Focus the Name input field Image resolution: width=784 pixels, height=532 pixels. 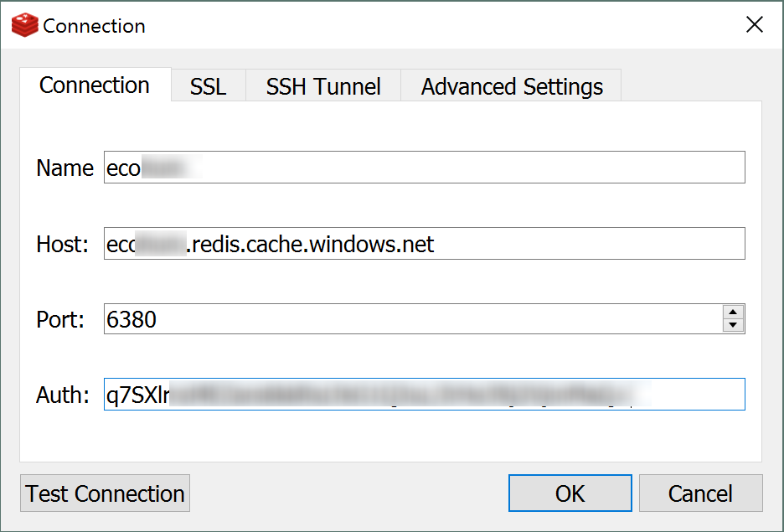[x=425, y=167]
